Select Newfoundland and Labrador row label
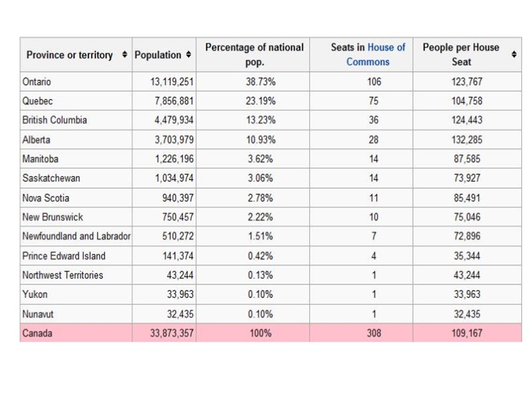Image resolution: width=532 pixels, height=399 pixels. (76, 237)
